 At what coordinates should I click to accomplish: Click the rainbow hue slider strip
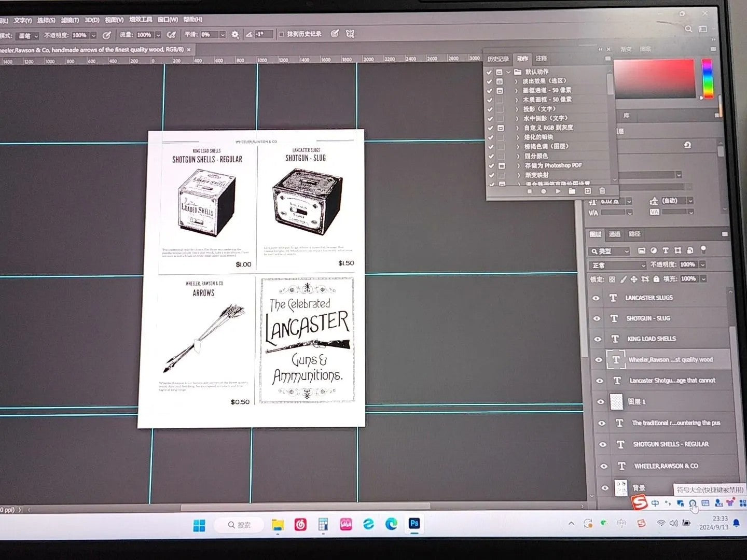click(707, 78)
